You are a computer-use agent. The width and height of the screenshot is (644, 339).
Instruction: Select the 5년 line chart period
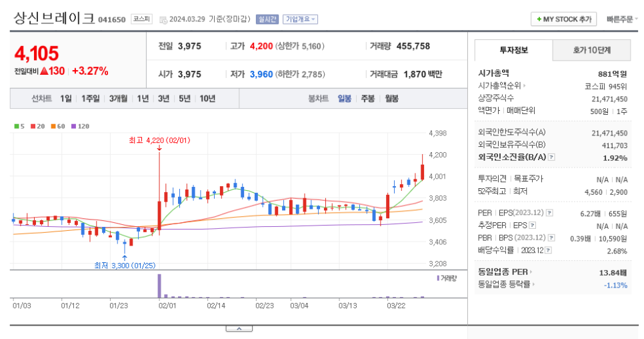click(185, 99)
